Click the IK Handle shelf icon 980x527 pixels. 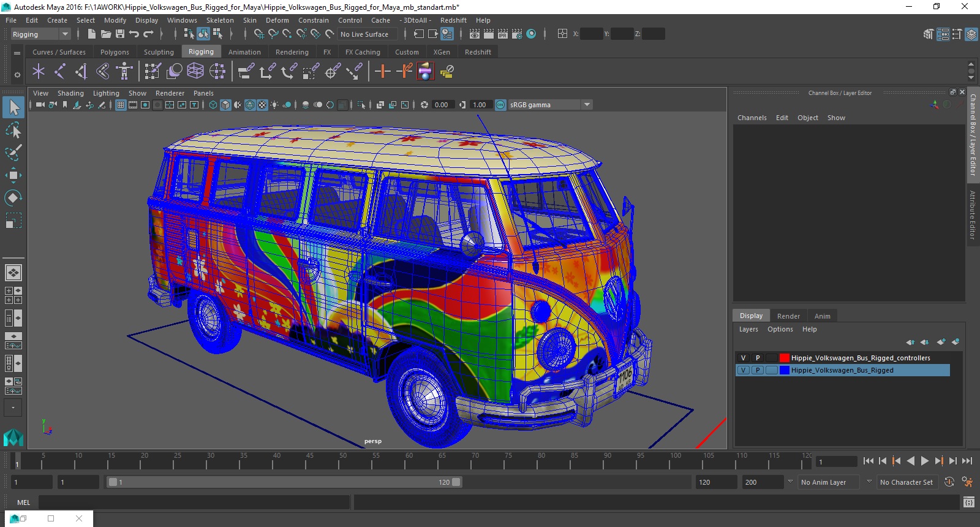coord(81,72)
